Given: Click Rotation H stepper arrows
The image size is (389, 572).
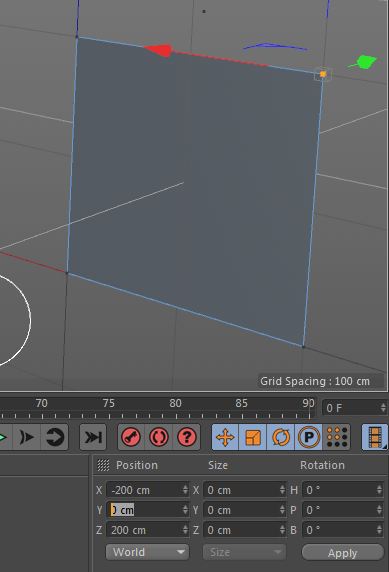Looking at the screenshot, I should 380,490.
